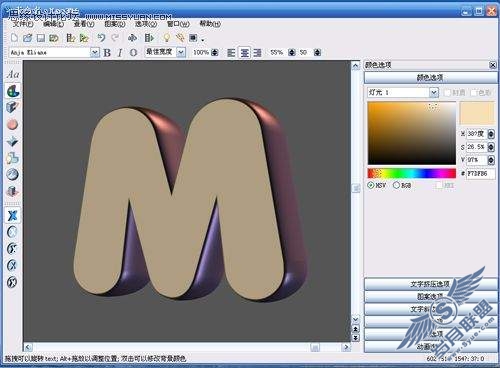Viewport: 500px width, 368px height.
Task: Open the best-width dropdown in the text toolbar
Action: point(181,52)
